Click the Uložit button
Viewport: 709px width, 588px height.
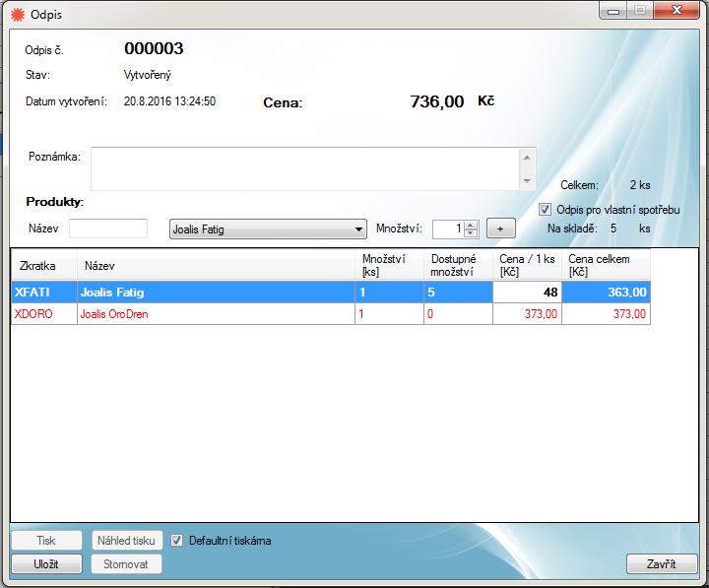coord(46,564)
